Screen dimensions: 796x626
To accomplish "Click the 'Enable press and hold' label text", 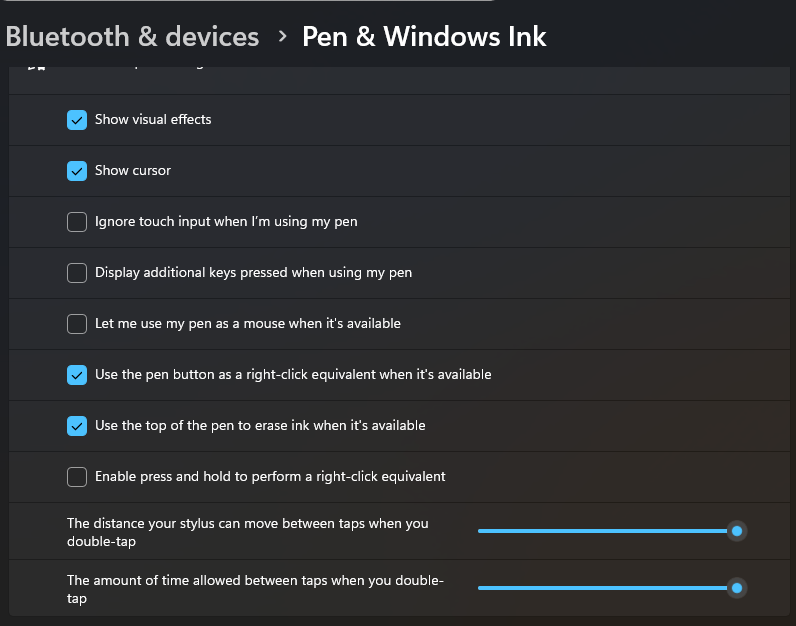I will point(270,477).
